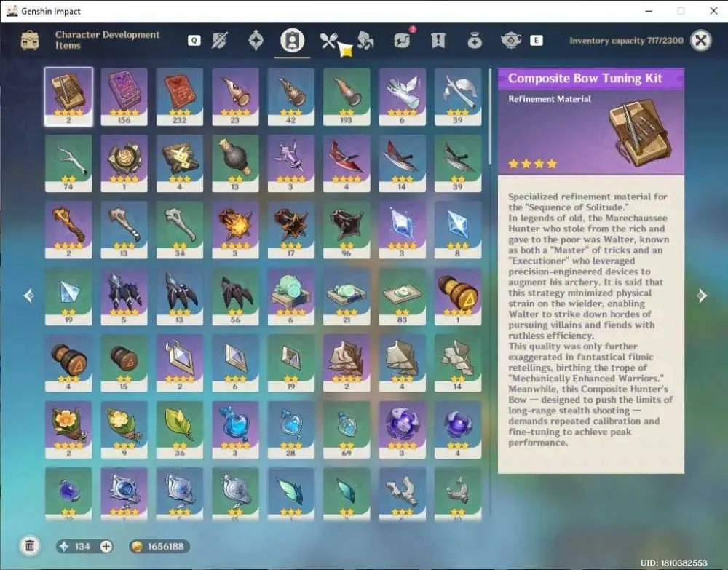Select the black flask item with count 13
This screenshot has height=570, width=728.
pos(235,163)
